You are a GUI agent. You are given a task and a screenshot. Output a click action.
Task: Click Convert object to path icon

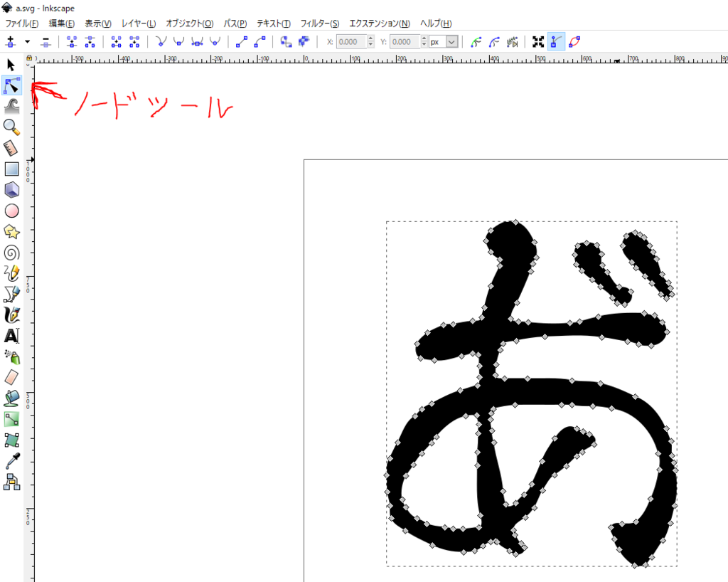click(x=286, y=42)
